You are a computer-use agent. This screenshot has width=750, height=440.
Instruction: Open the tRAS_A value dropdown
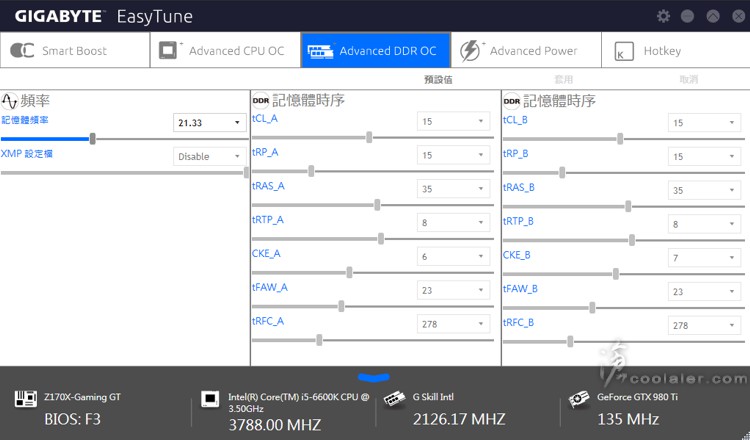tap(453, 189)
